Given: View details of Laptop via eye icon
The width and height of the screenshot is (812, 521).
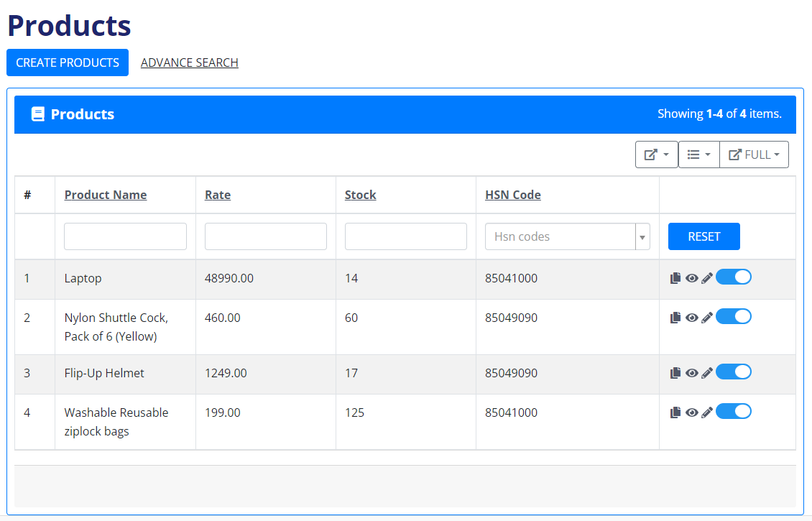Looking at the screenshot, I should coord(692,278).
